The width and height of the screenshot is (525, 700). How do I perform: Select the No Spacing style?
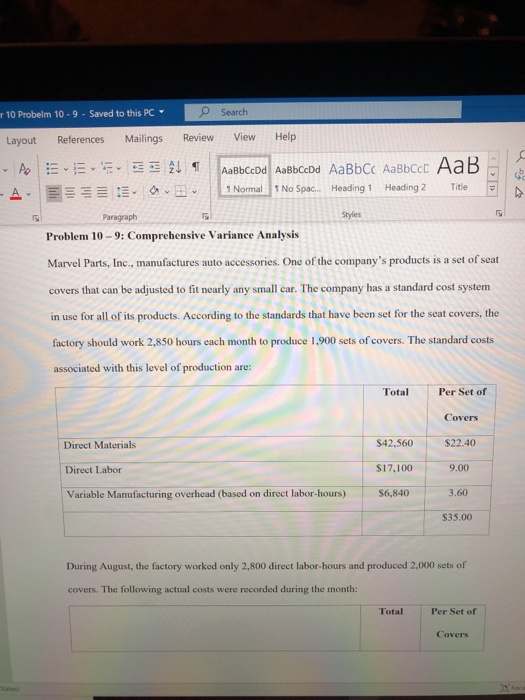point(298,177)
